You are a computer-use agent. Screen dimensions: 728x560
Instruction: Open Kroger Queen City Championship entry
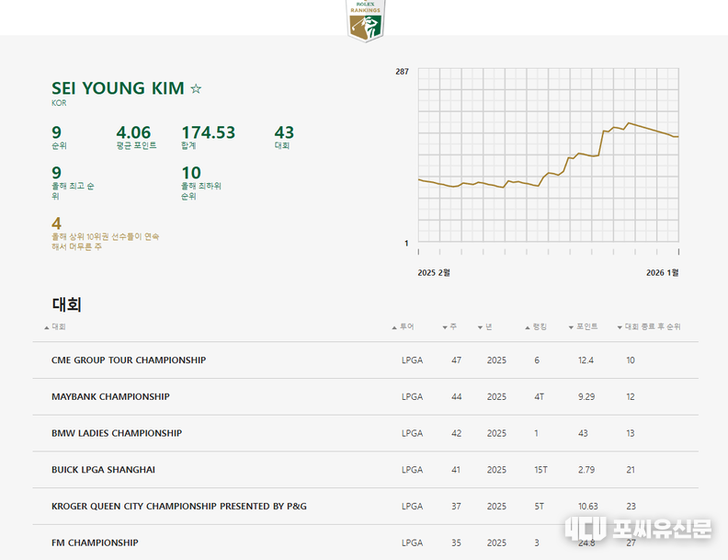[179, 507]
